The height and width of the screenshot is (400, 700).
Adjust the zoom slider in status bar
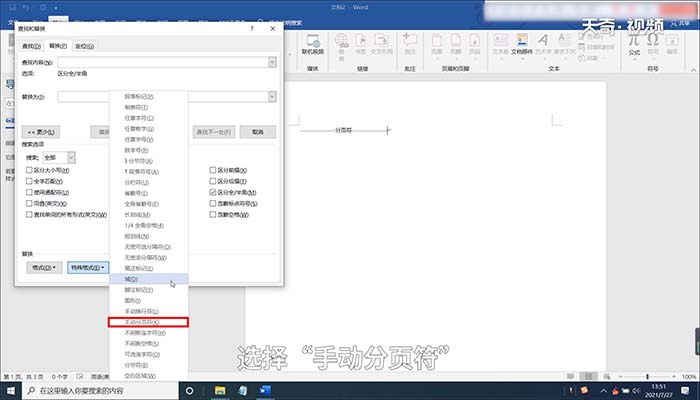647,377
